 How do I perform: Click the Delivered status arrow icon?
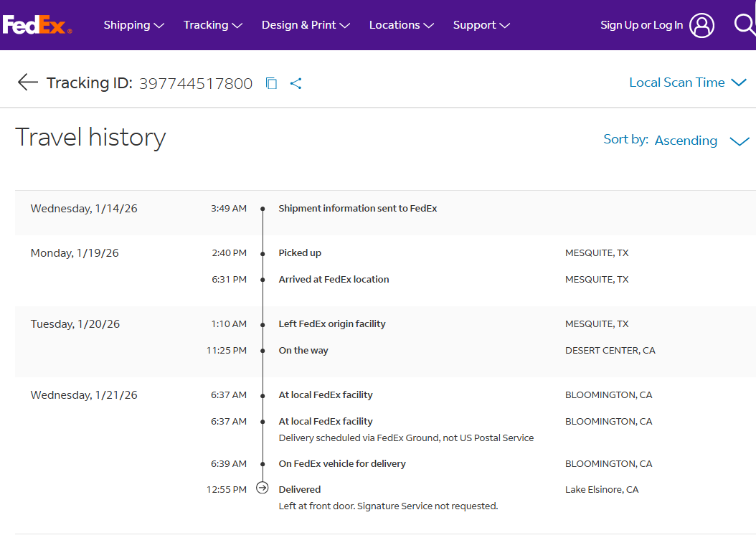tap(263, 488)
